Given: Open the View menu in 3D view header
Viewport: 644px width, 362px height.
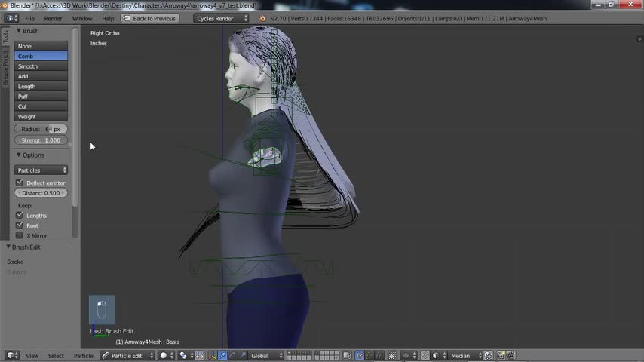Looking at the screenshot, I should (32, 356).
